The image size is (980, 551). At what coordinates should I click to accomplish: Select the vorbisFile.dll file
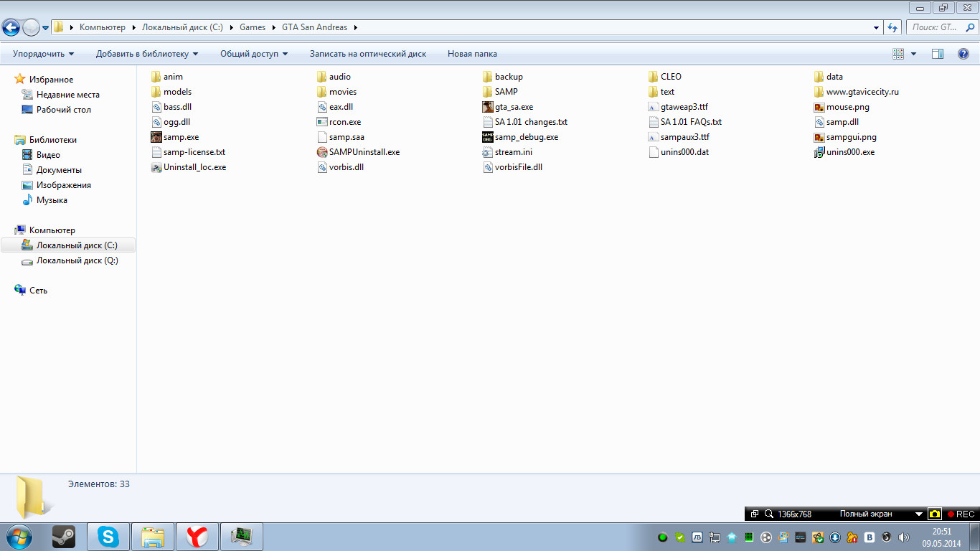pyautogui.click(x=512, y=167)
